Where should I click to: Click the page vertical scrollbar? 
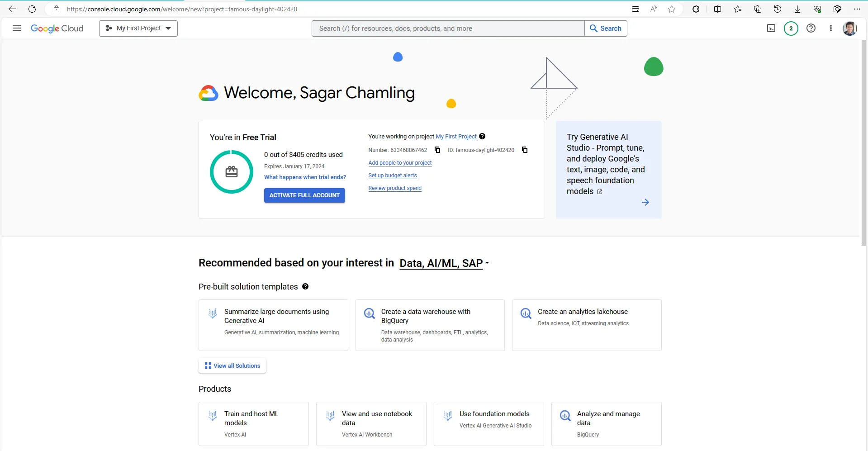click(863, 142)
